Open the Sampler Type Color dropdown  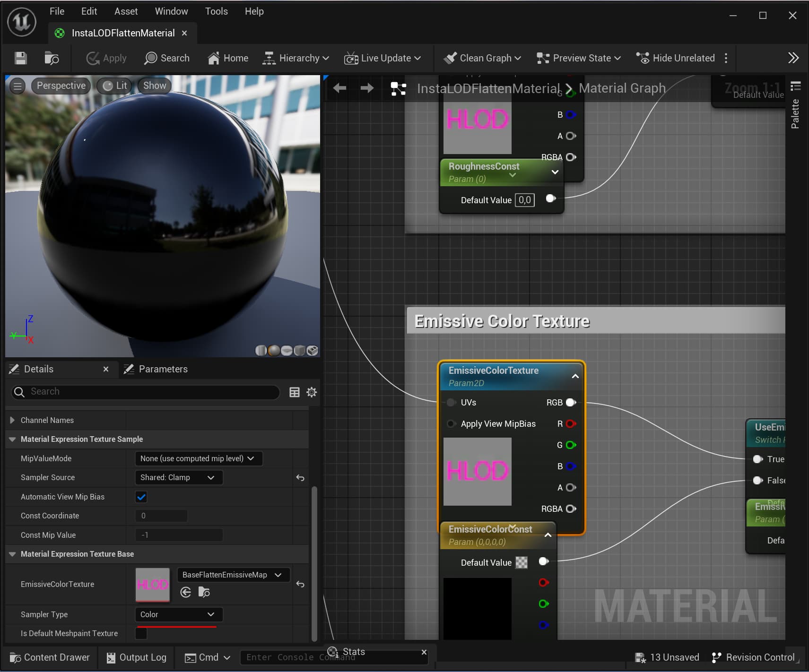point(178,614)
